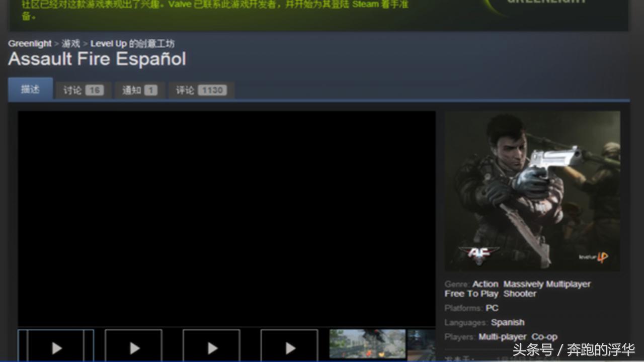Viewport: 644px width, 362px height.
Task: Open the Multi-player players link
Action: coord(503,336)
